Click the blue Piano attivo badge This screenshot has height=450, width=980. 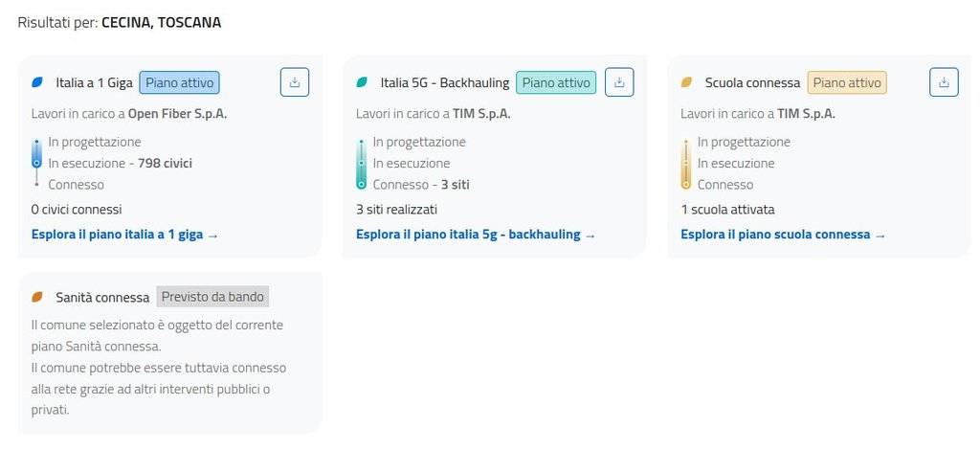pos(179,82)
